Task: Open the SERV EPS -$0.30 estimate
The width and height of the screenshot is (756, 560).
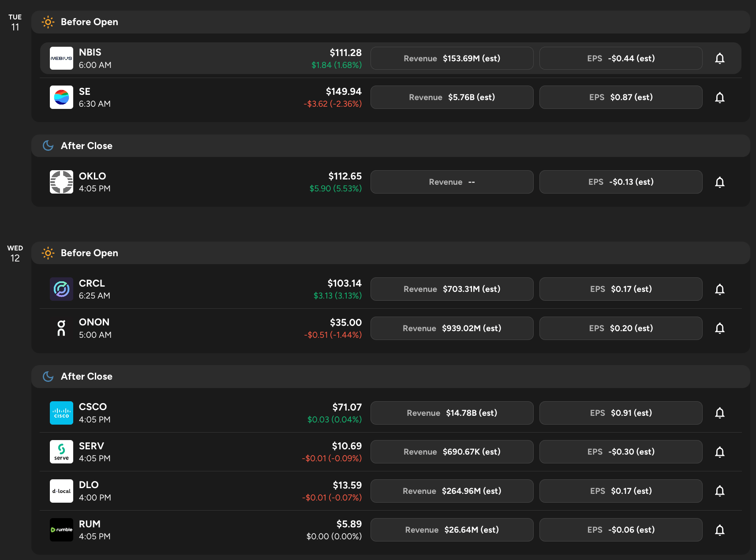Action: [x=621, y=452]
